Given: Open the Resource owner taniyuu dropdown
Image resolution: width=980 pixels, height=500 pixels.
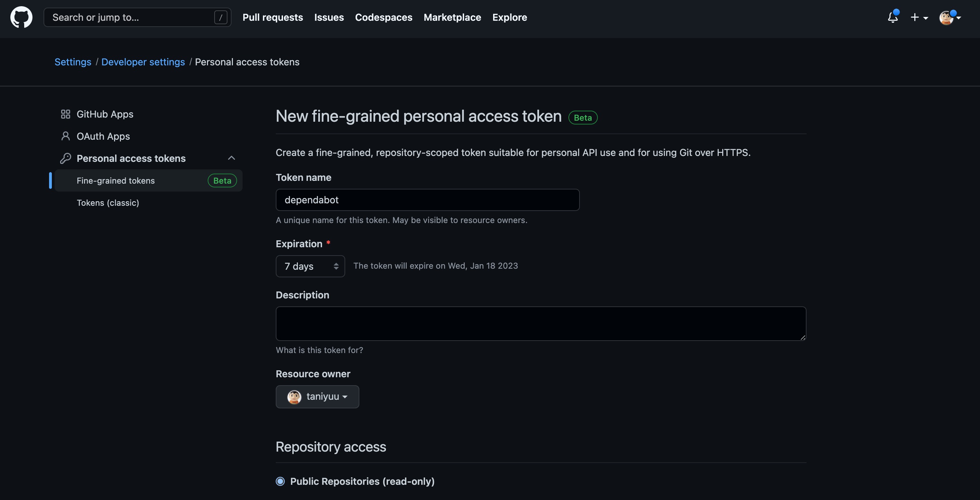Looking at the screenshot, I should (318, 397).
